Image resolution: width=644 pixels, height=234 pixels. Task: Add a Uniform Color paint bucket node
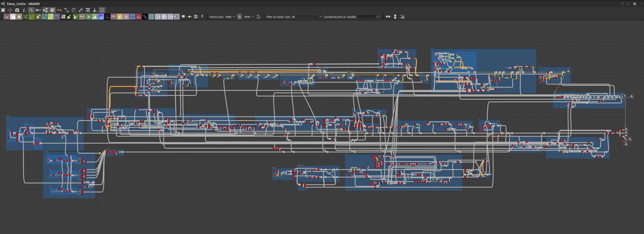(x=139, y=17)
